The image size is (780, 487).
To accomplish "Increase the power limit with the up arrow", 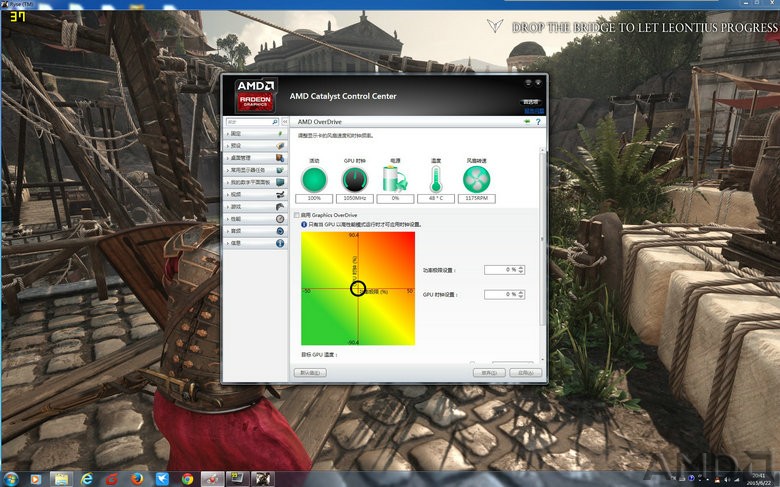I will (521, 268).
